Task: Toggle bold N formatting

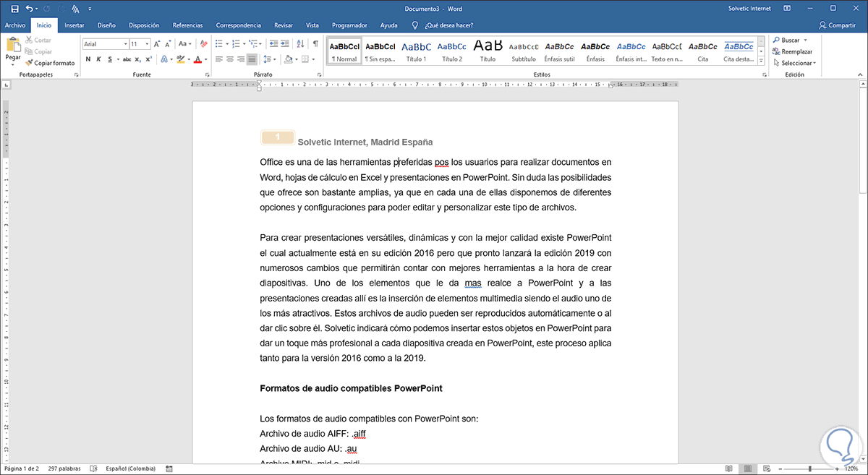Action: [88, 59]
